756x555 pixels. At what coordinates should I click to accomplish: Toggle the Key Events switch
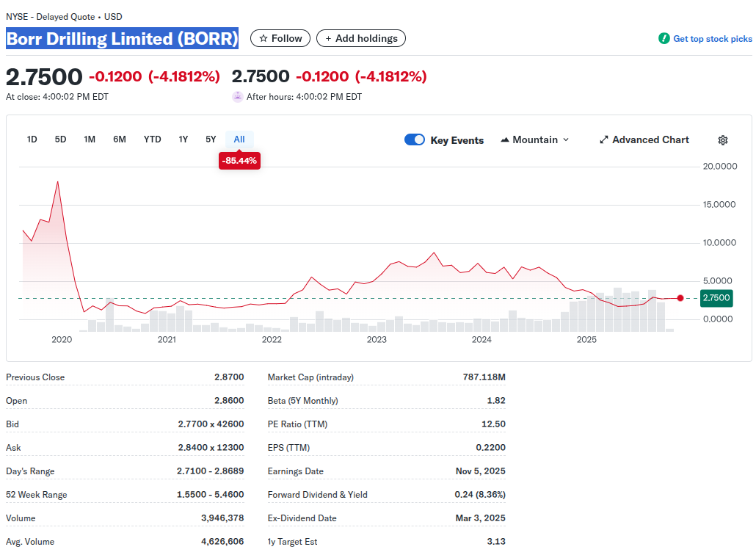415,140
